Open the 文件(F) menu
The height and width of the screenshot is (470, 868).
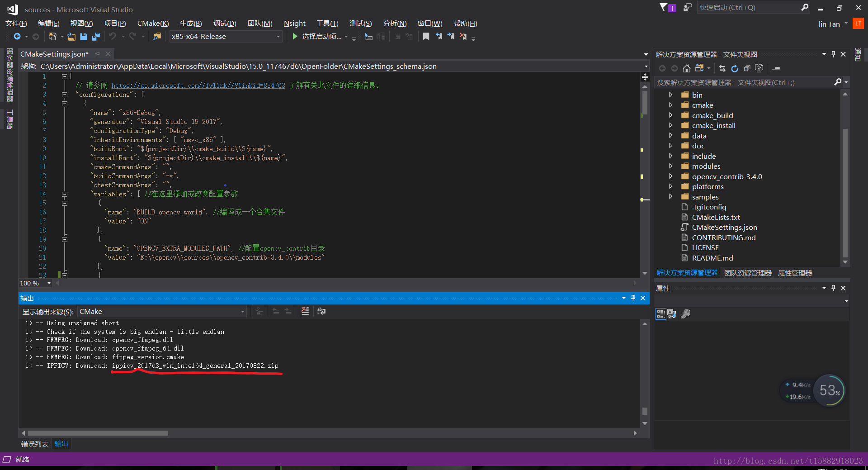16,24
